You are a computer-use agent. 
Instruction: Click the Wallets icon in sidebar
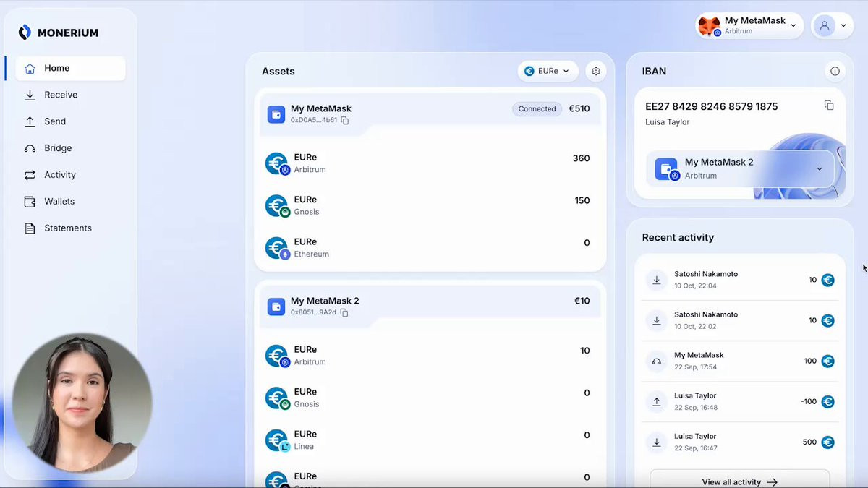coord(30,202)
